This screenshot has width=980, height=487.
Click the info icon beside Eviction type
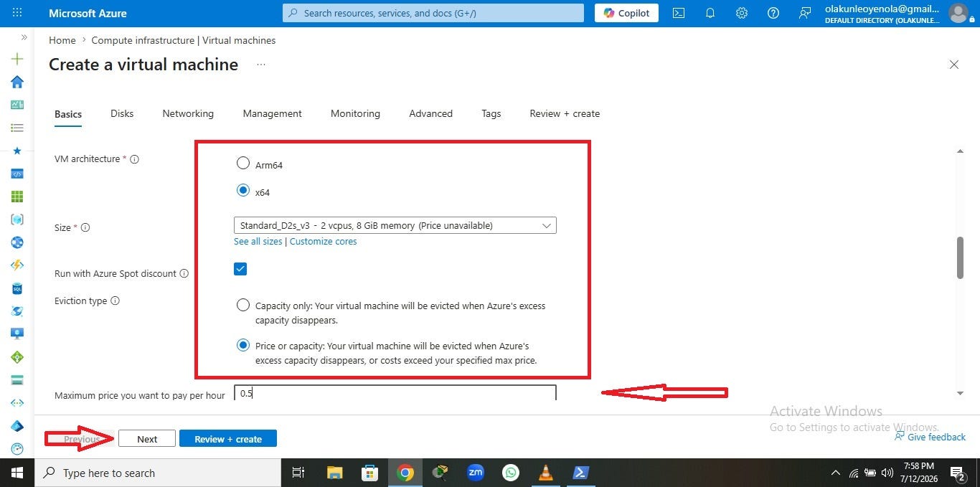pos(115,301)
